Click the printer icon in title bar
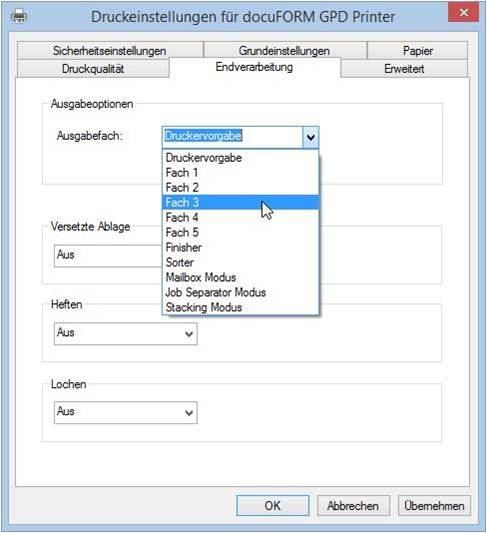Image resolution: width=487 pixels, height=533 pixels. (19, 16)
